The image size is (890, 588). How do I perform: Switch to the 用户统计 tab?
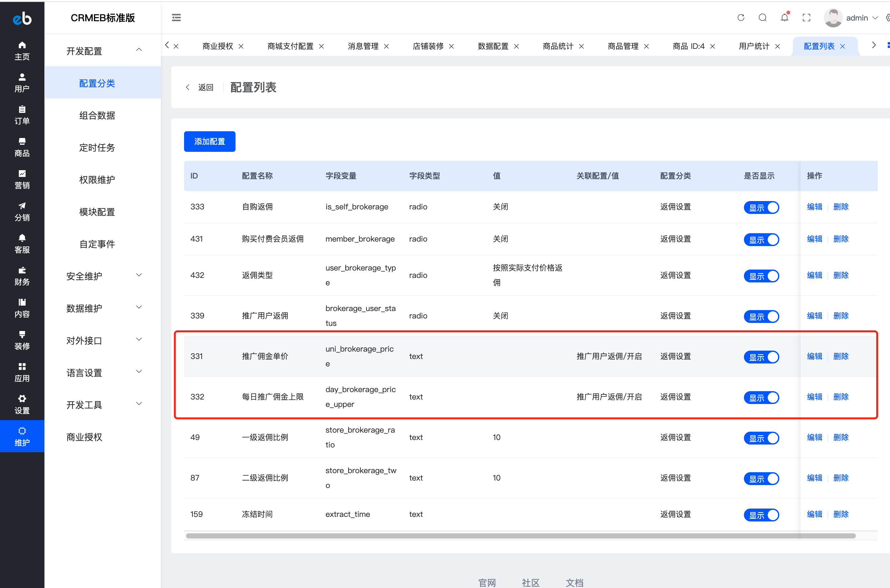tap(754, 46)
